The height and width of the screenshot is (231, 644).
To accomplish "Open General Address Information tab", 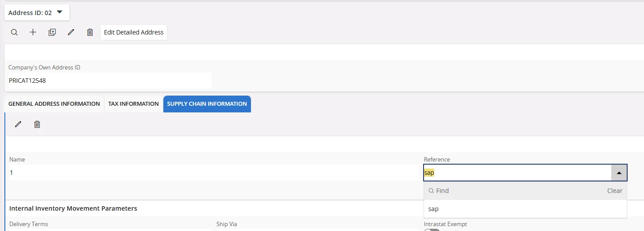I will click(54, 104).
